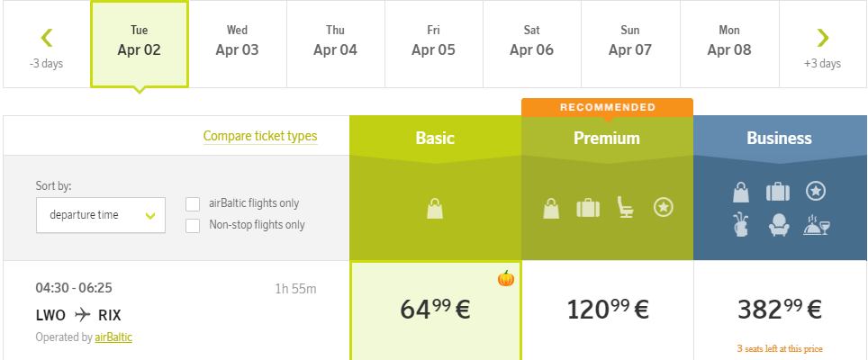
Task: Pick the 382.99 € Business fare
Action: 780,310
